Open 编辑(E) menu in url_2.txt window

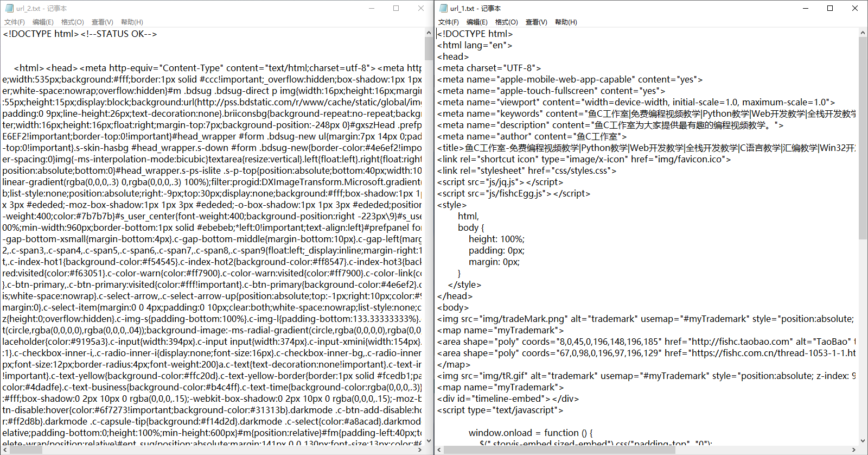[43, 22]
